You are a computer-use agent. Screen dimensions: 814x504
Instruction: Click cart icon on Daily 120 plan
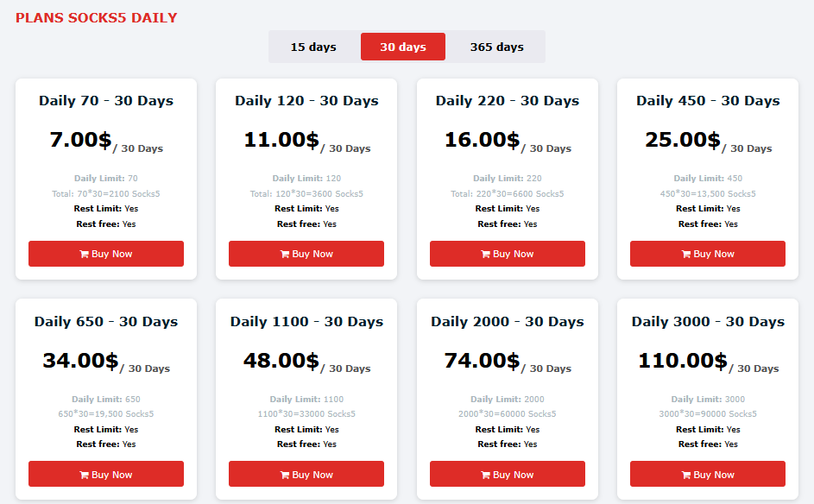[x=285, y=255]
